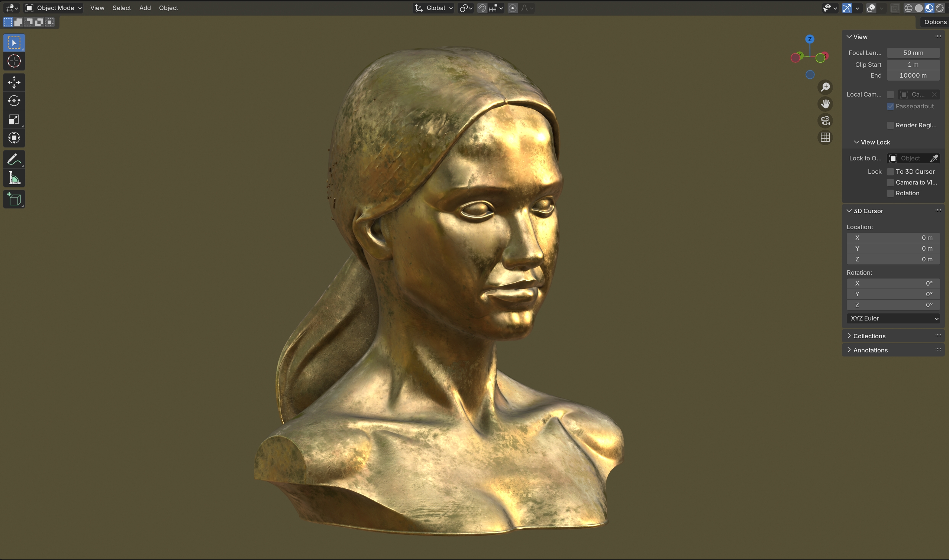Choose the Annotate pencil tool

pyautogui.click(x=14, y=159)
